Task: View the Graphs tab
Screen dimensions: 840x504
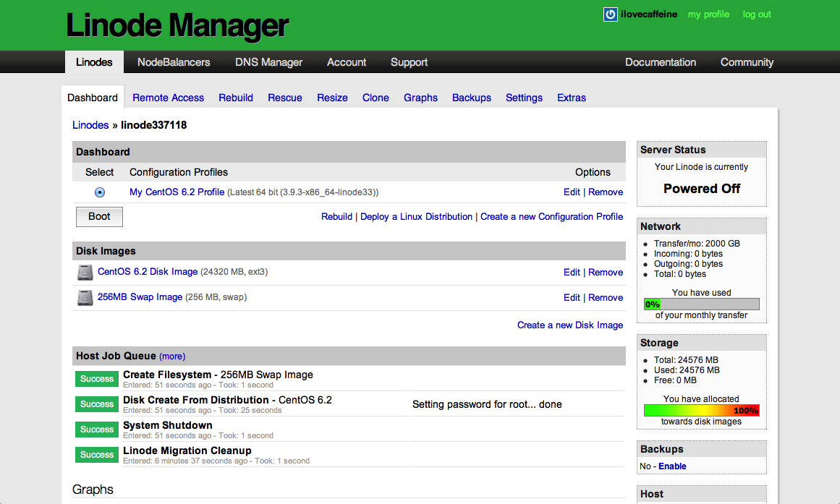Action: 420,98
